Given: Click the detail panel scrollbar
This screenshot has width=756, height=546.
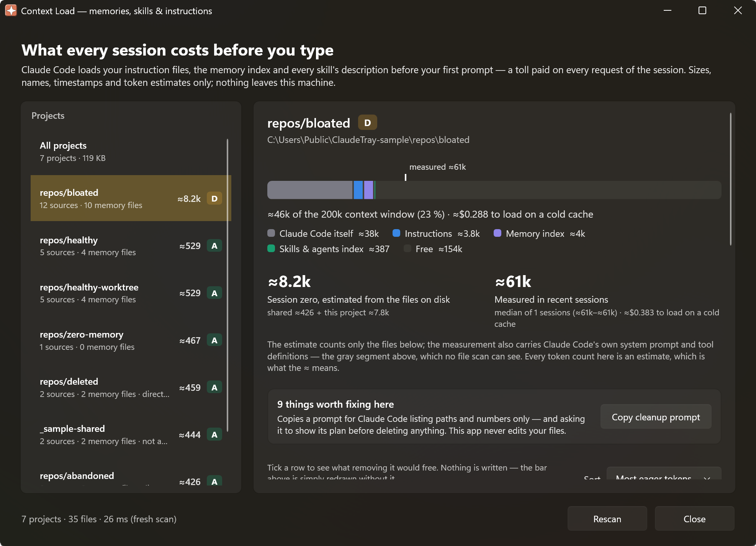Looking at the screenshot, I should 730,179.
